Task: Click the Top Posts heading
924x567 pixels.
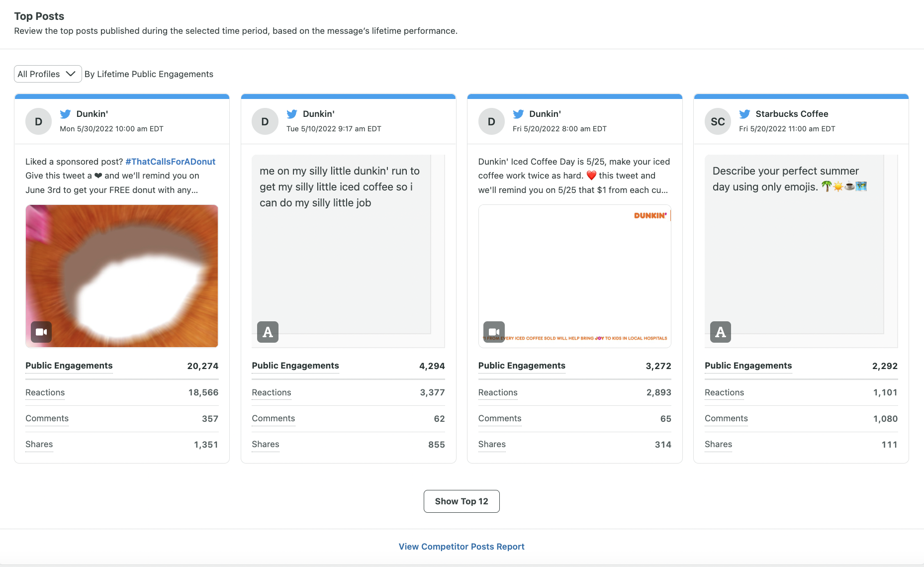Action: pos(39,16)
